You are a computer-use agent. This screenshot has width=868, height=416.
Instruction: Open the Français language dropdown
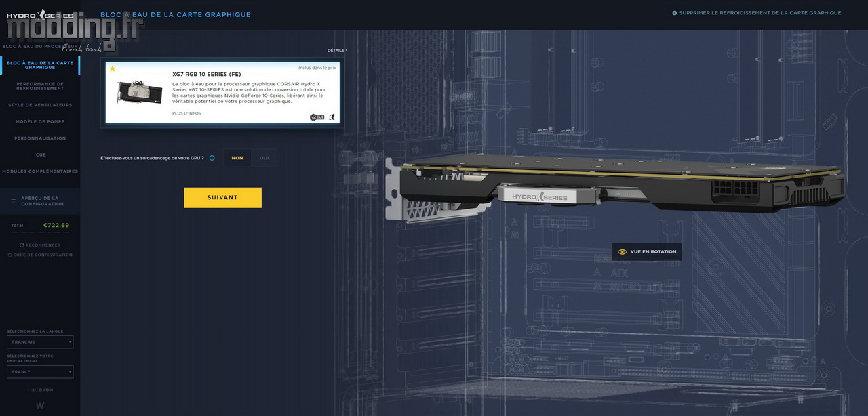(x=40, y=342)
